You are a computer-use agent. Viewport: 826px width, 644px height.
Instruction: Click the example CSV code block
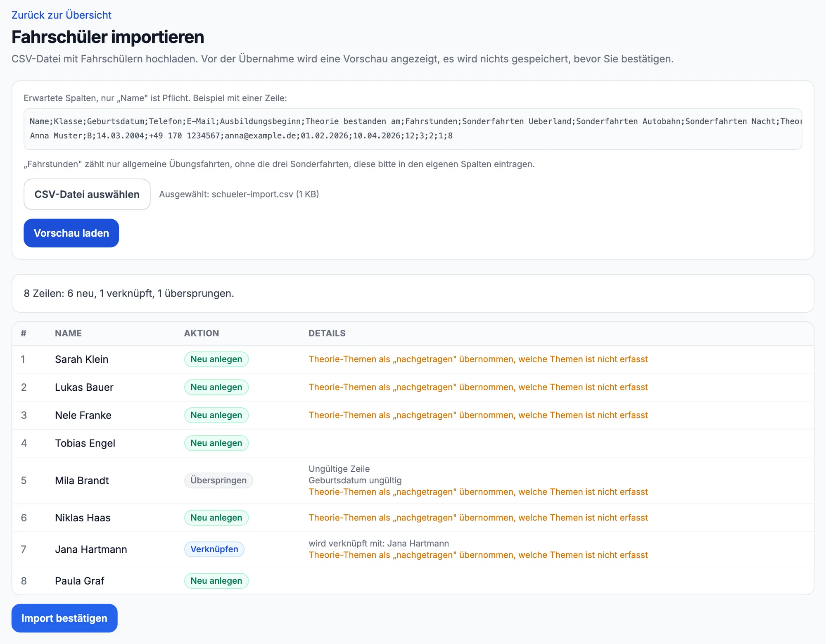[x=413, y=129]
